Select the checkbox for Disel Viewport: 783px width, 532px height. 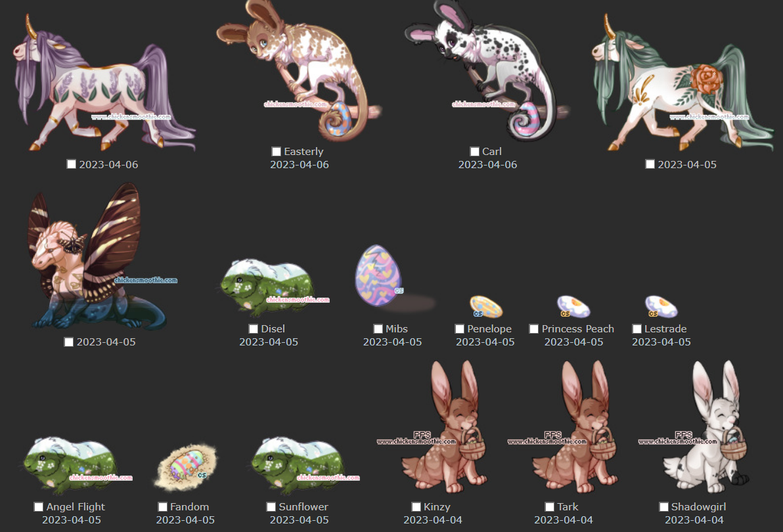[x=253, y=329]
